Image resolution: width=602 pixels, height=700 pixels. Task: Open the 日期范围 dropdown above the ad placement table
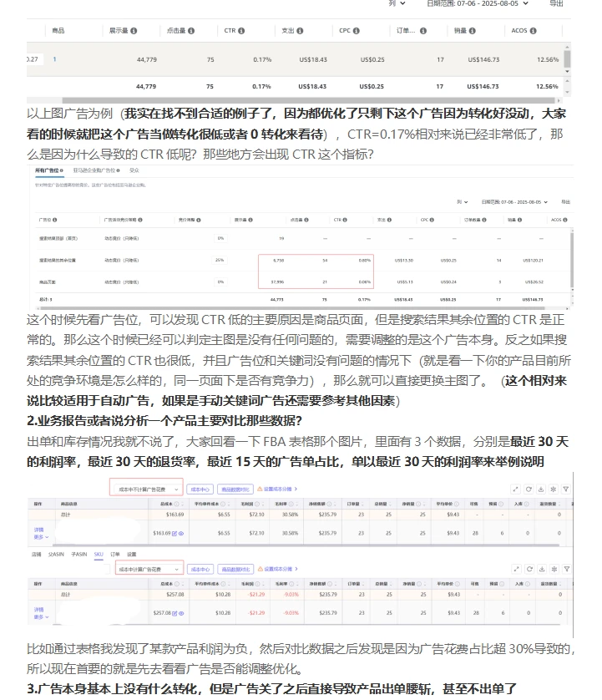point(514,202)
